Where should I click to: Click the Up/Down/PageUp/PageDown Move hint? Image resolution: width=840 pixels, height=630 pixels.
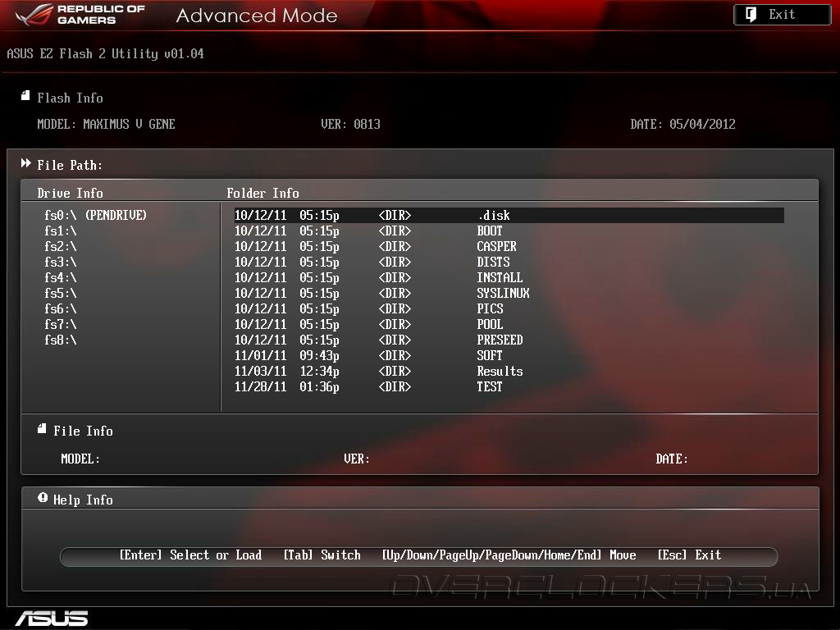pyautogui.click(x=509, y=555)
